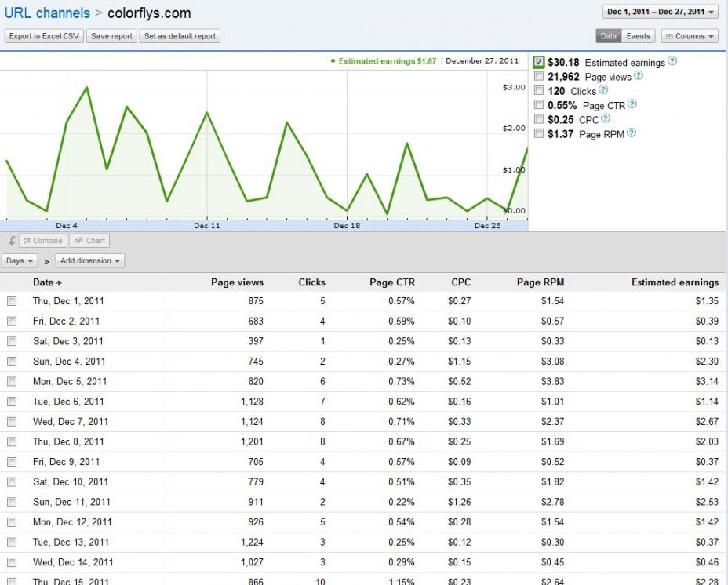Image resolution: width=728 pixels, height=585 pixels.
Task: Click the Dec 5 peak on earnings chart
Action: [x=87, y=87]
